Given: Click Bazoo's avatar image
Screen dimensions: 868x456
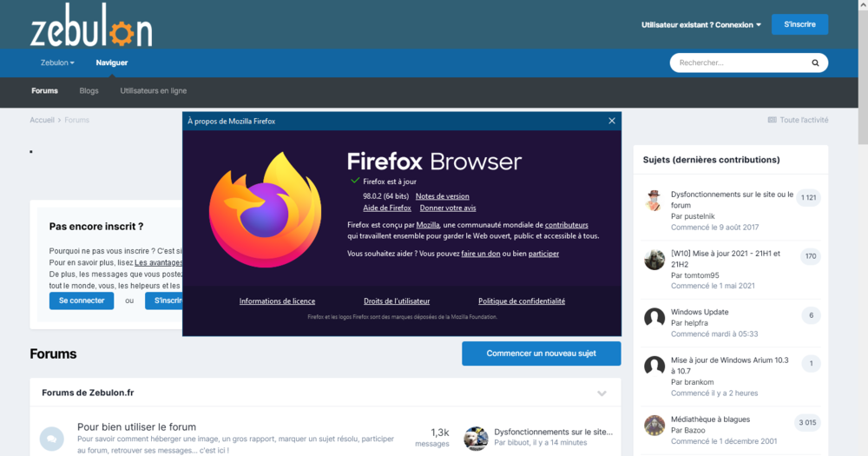Looking at the screenshot, I should tap(654, 425).
